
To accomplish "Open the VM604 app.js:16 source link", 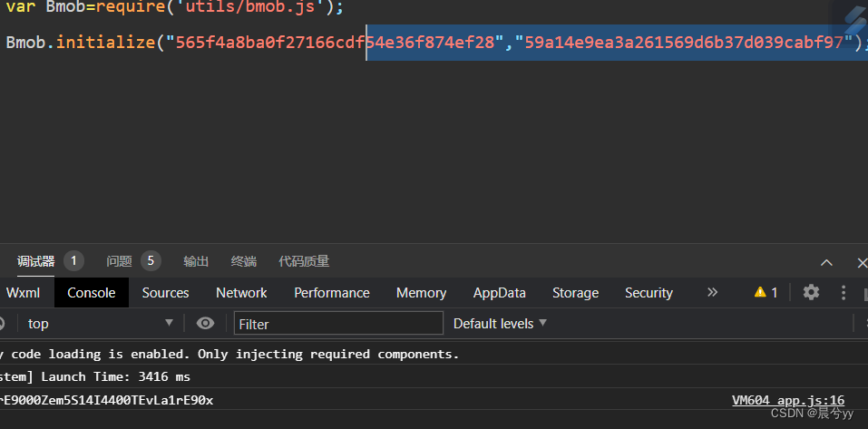I will pyautogui.click(x=788, y=400).
